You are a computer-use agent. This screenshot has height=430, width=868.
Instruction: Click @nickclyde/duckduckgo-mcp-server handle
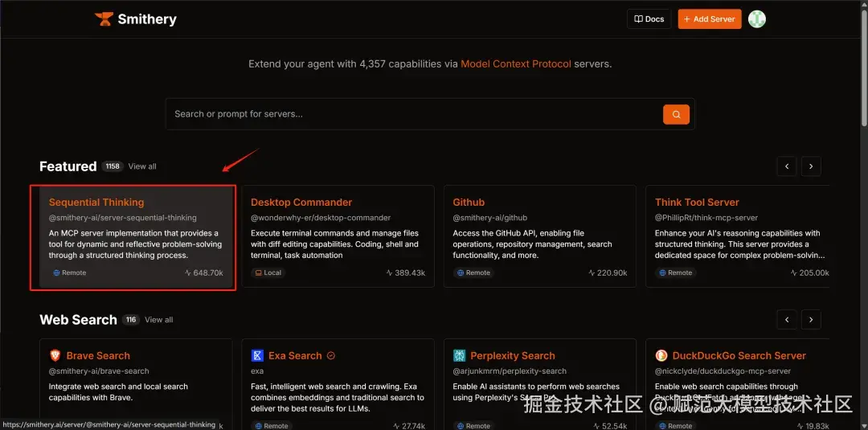pos(725,371)
